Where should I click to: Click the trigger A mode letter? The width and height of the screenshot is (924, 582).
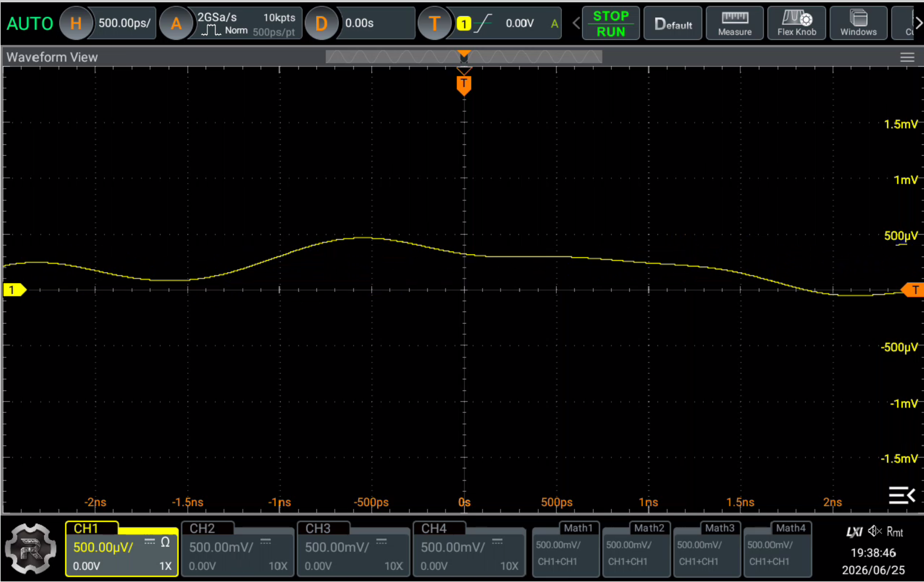(554, 24)
